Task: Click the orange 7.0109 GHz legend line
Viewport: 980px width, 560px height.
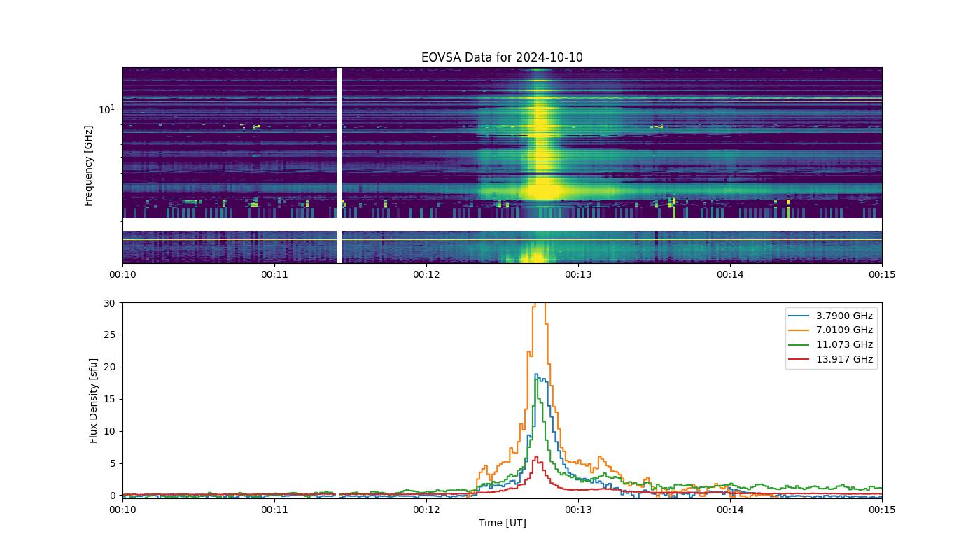Action: (800, 330)
